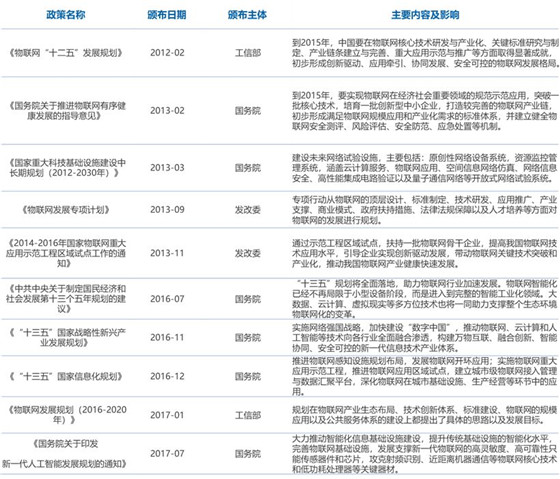Click content text starting 大力推动智能化信息基础设施建设
The width and height of the screenshot is (560, 479).
(425, 454)
